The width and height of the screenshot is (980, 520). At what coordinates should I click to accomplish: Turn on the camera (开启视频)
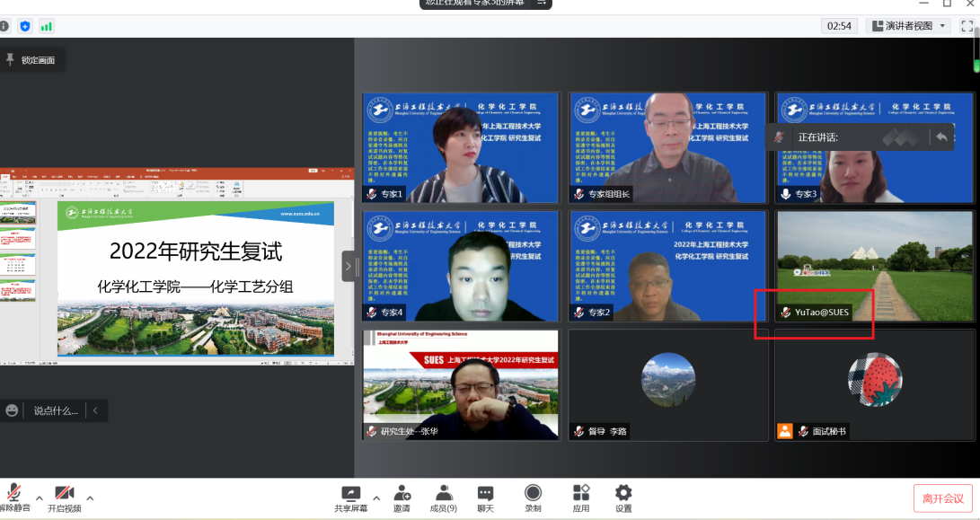(x=64, y=498)
